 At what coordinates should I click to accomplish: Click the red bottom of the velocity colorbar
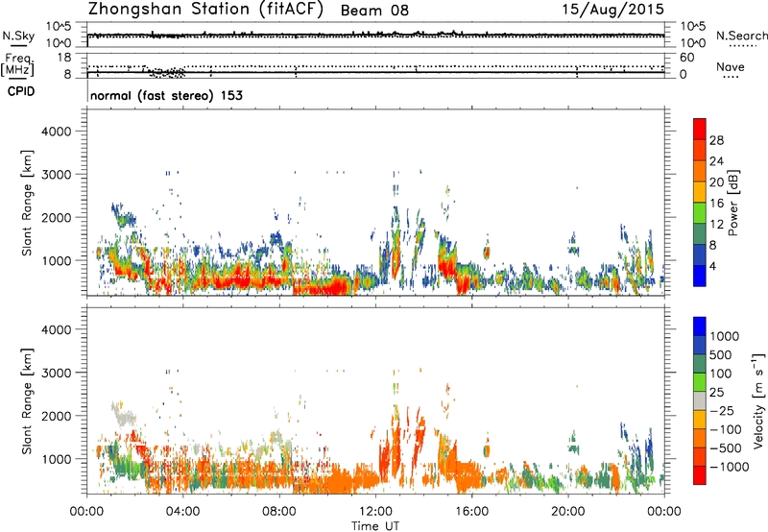click(700, 475)
